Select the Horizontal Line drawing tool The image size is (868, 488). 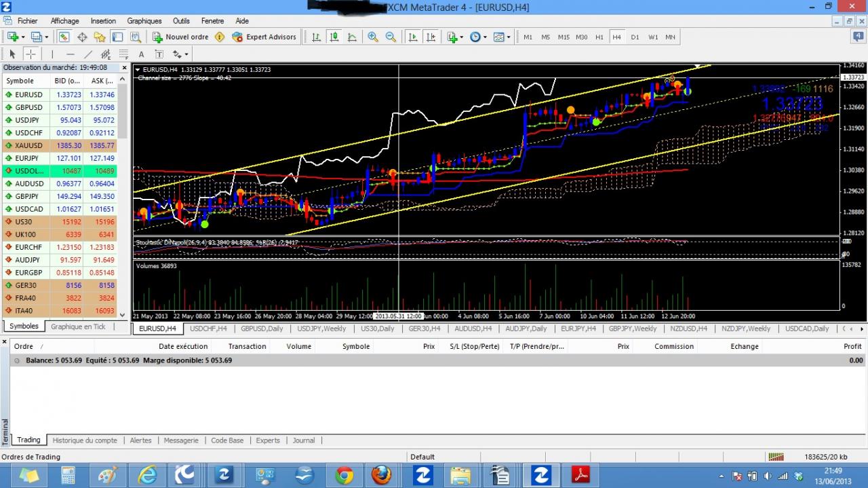coord(71,54)
